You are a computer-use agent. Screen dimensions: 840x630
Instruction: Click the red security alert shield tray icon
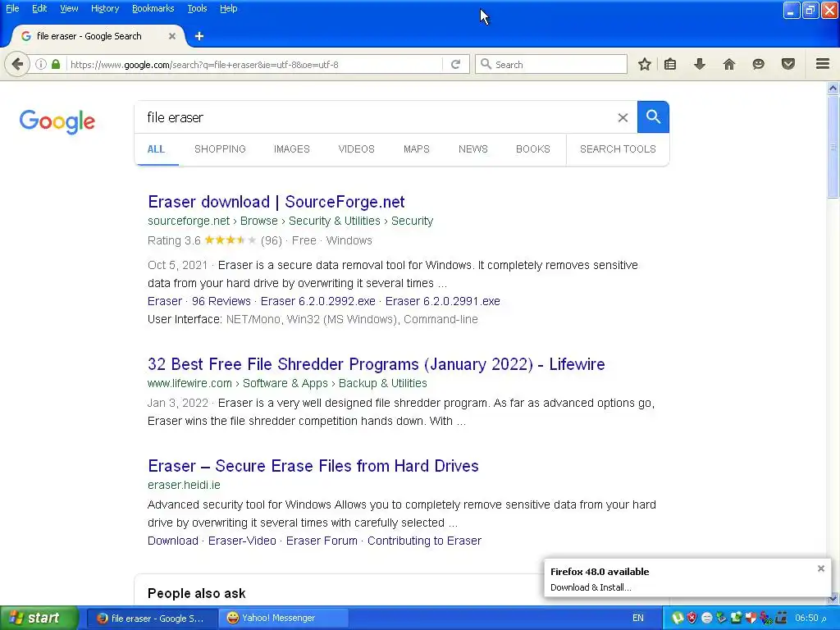click(x=692, y=619)
